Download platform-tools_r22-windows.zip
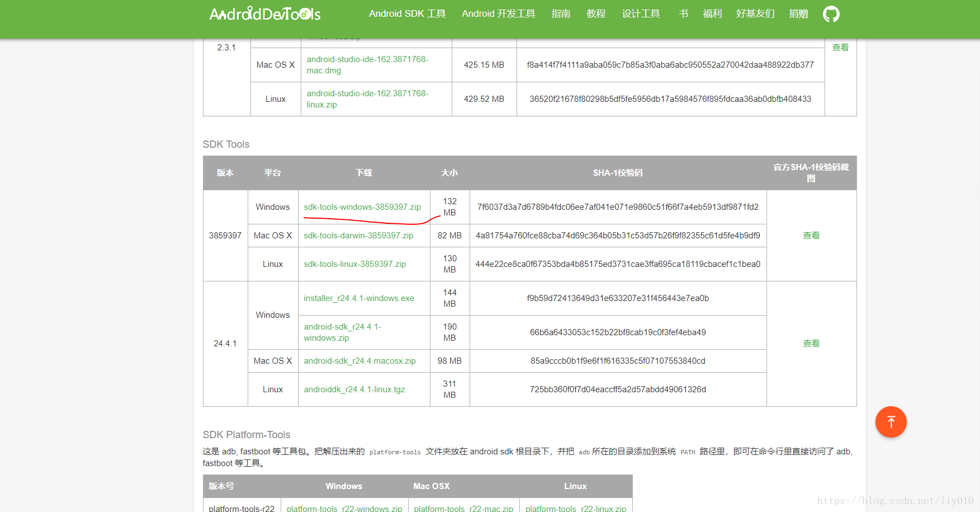980x512 pixels. tap(344, 508)
